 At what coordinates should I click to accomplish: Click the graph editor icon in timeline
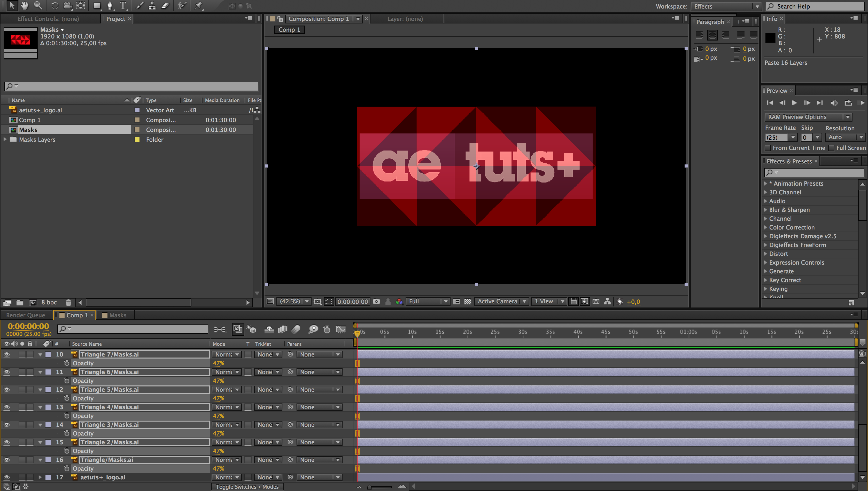[x=341, y=329]
